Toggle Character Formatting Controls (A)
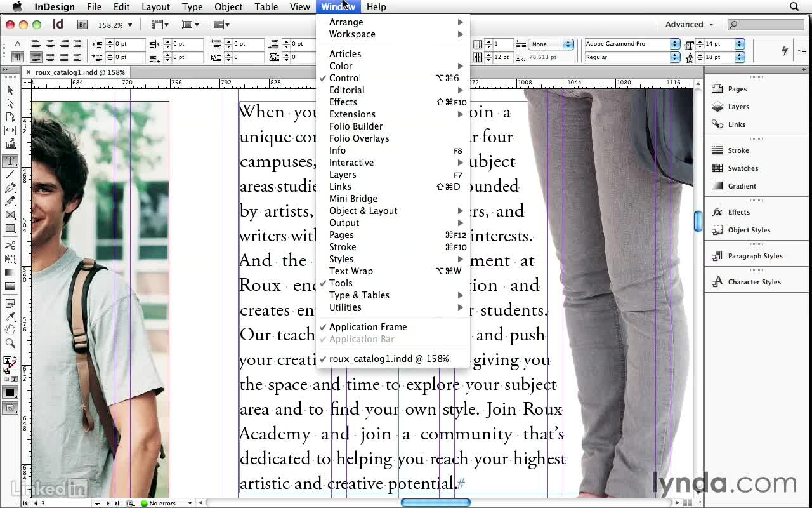 [17, 44]
